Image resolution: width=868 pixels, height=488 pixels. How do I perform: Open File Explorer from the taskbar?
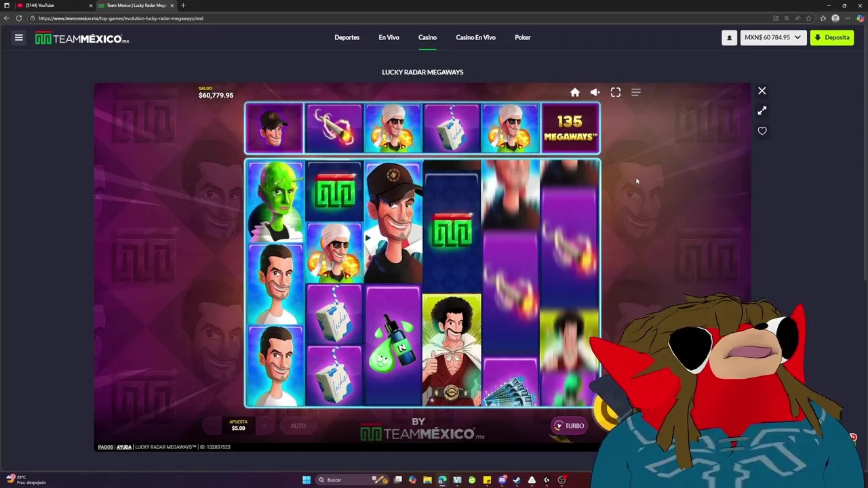(x=427, y=480)
